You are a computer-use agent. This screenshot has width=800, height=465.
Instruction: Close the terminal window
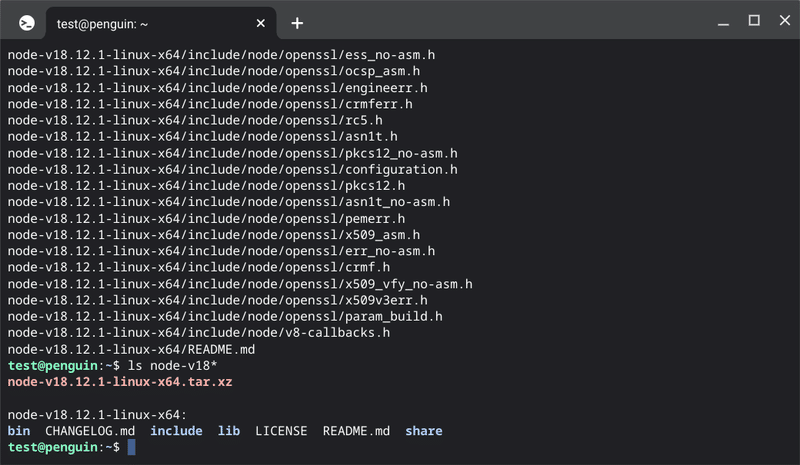coord(785,20)
